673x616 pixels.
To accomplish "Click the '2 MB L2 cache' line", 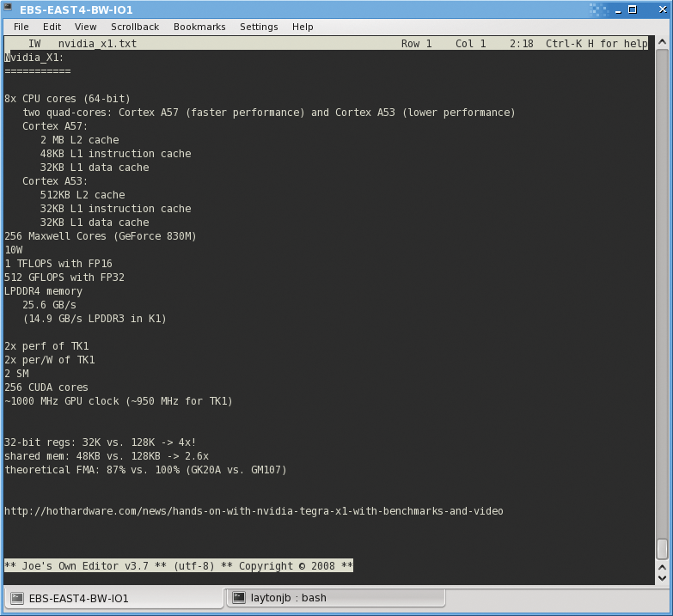I will coord(80,139).
